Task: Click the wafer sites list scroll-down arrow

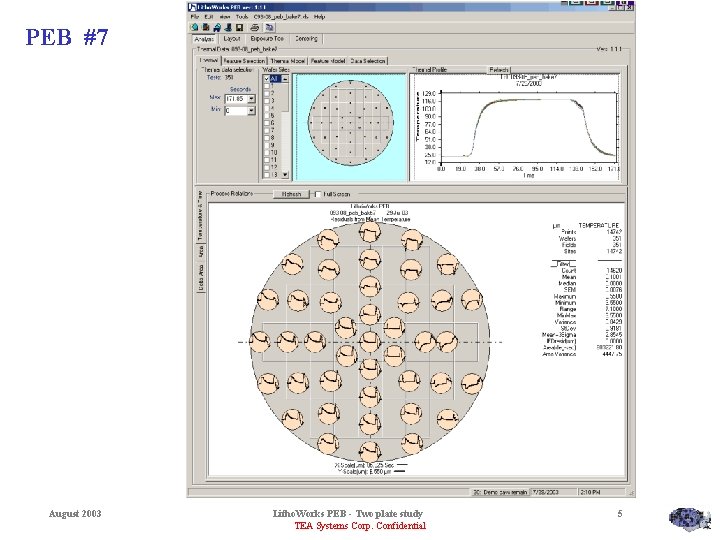Action: (285, 174)
